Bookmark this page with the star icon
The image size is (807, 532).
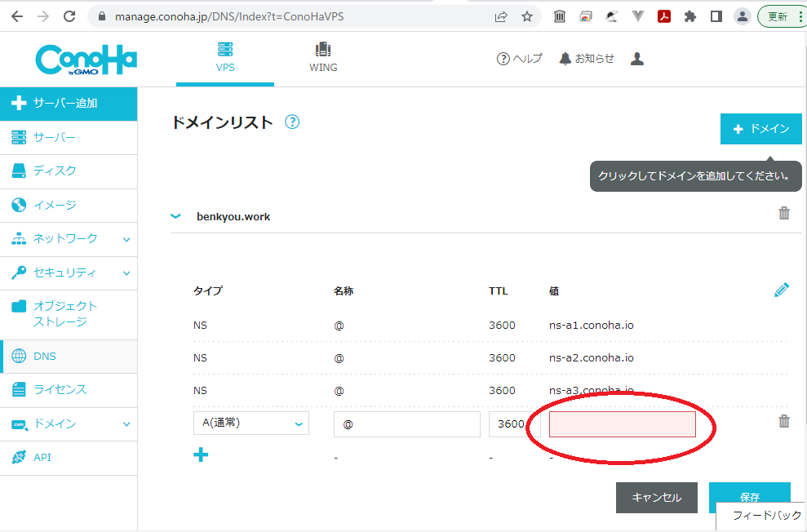(527, 16)
